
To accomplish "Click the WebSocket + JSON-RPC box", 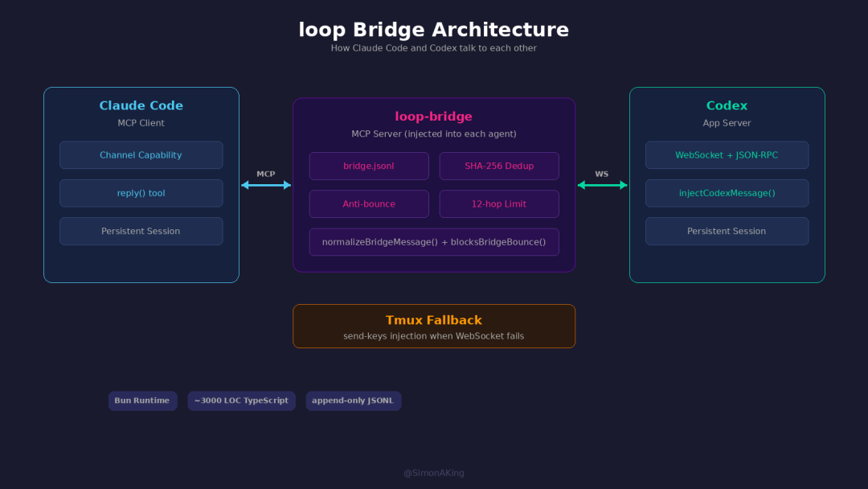I will click(x=727, y=155).
